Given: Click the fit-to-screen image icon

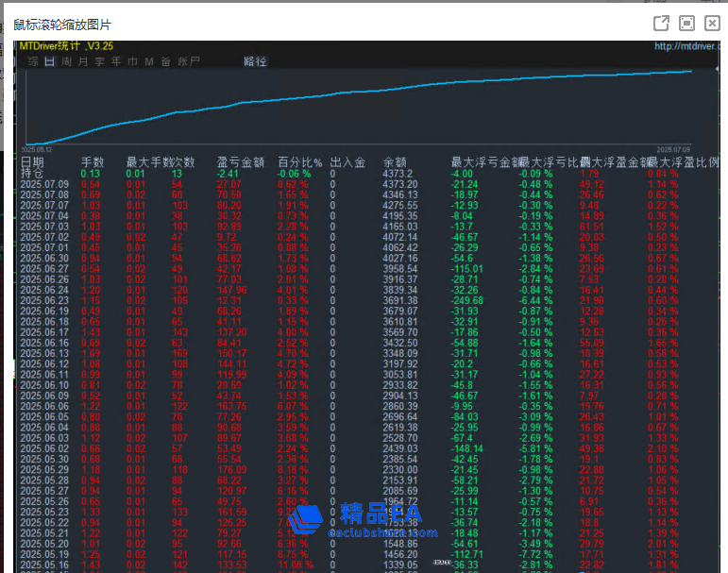Looking at the screenshot, I should tap(686, 23).
